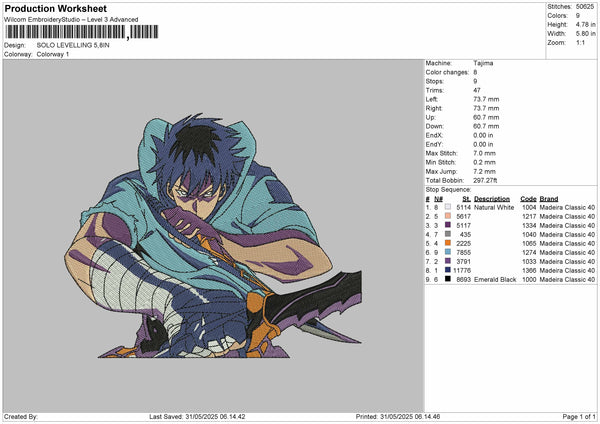Click thread code 1274
The height and width of the screenshot is (424, 600).
click(529, 252)
